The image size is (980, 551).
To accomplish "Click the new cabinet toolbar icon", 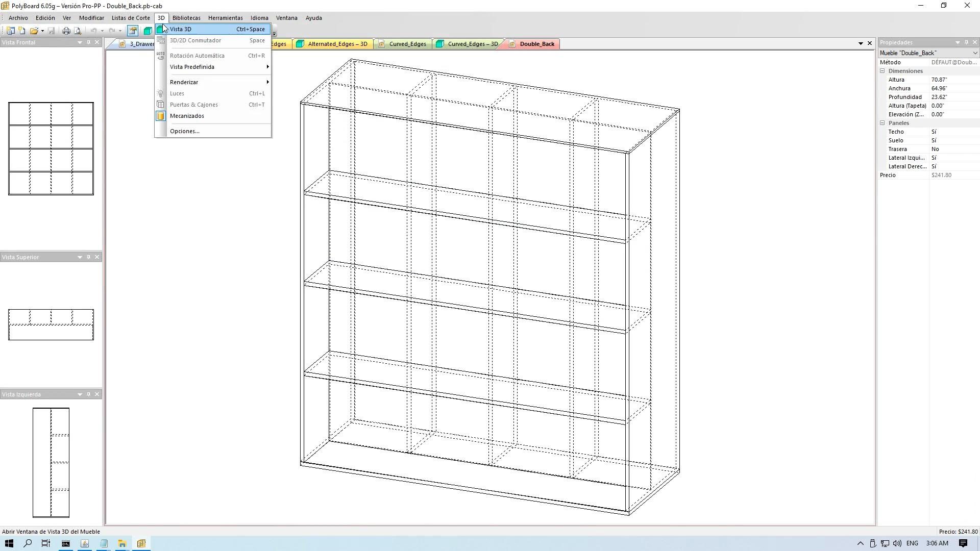I will (10, 31).
